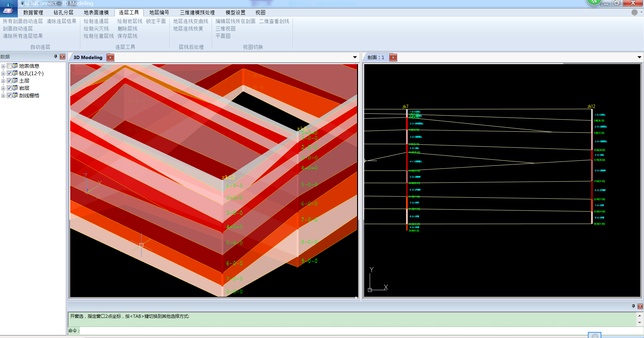Check the 地表信息 checkbox
644x338 pixels.
(x=9, y=66)
